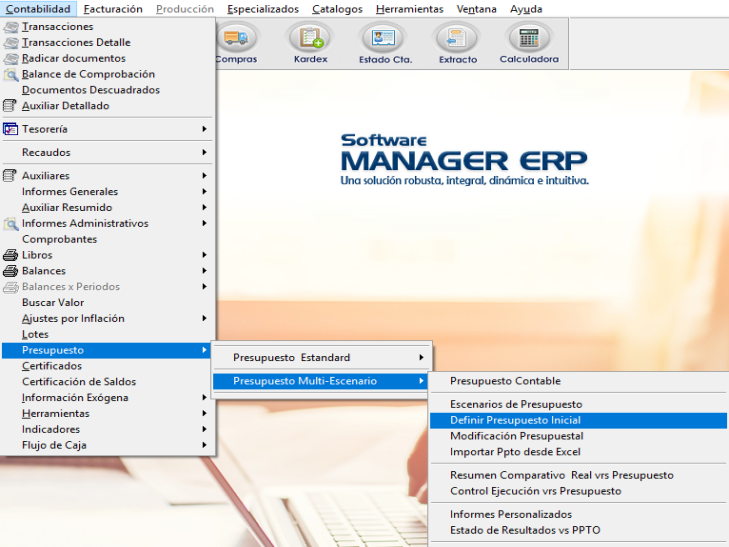729x547 pixels.
Task: Open Control Ejecución vrs Presupuesto
Action: coord(578,491)
